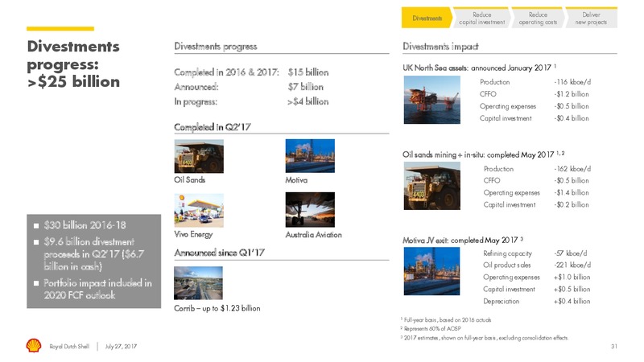Click the Shell pecten logo
644x362 pixels.
(34, 346)
